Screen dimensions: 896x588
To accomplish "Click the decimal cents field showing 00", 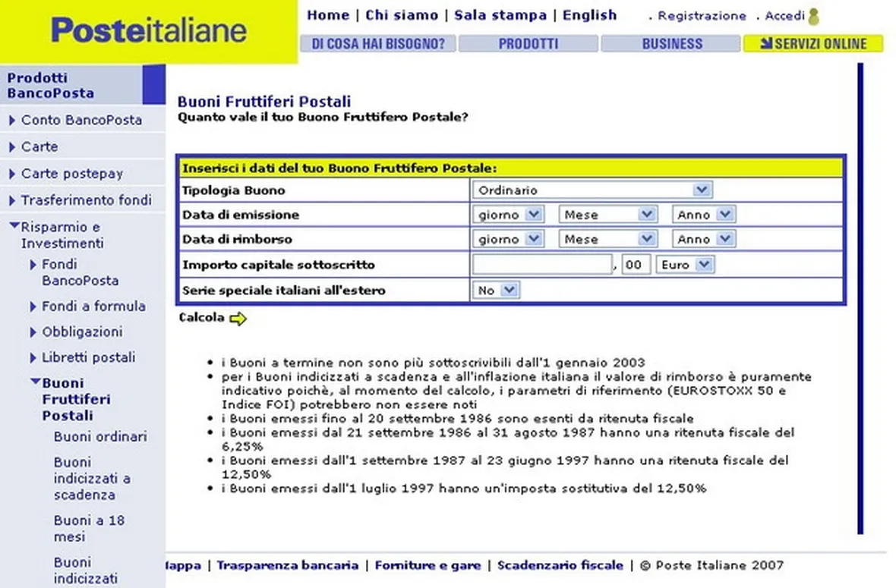I will click(x=635, y=265).
